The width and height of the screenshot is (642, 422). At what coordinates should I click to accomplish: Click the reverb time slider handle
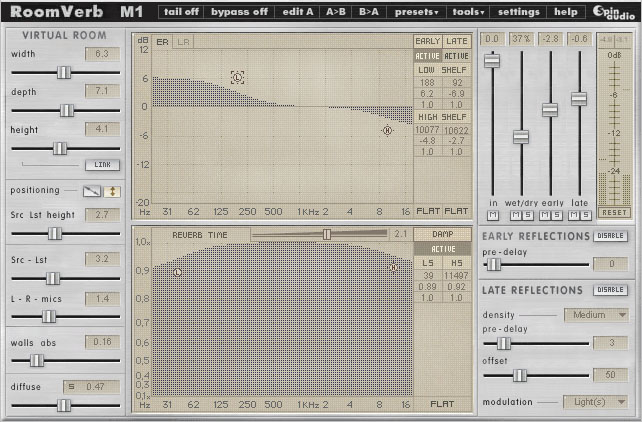point(326,234)
